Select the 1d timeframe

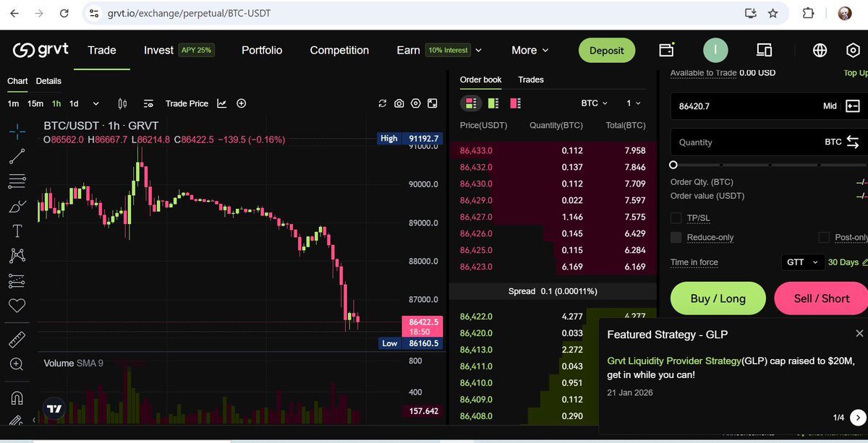[x=74, y=103]
